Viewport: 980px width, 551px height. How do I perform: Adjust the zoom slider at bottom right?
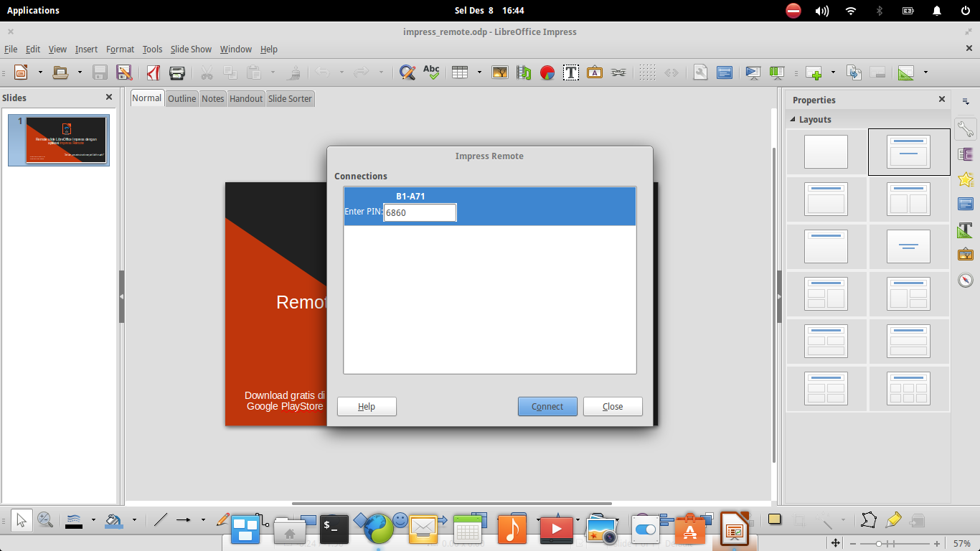click(880, 543)
